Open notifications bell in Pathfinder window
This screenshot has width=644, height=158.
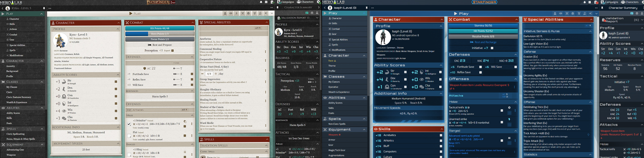click(261, 2)
